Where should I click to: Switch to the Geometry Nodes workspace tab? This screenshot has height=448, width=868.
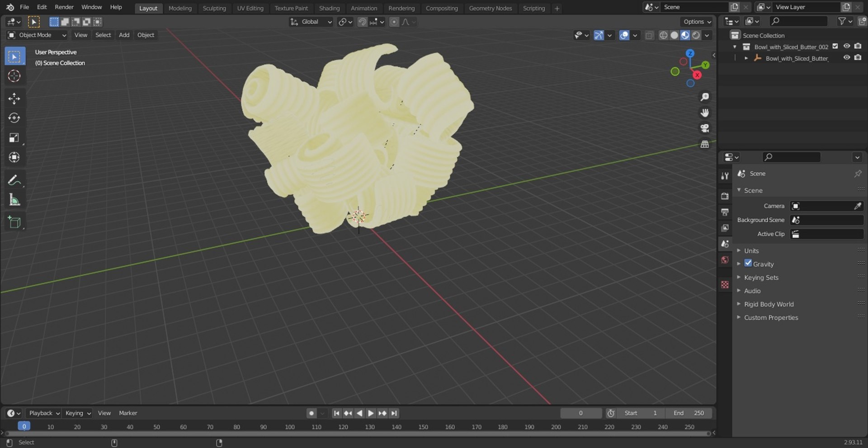[x=491, y=8]
